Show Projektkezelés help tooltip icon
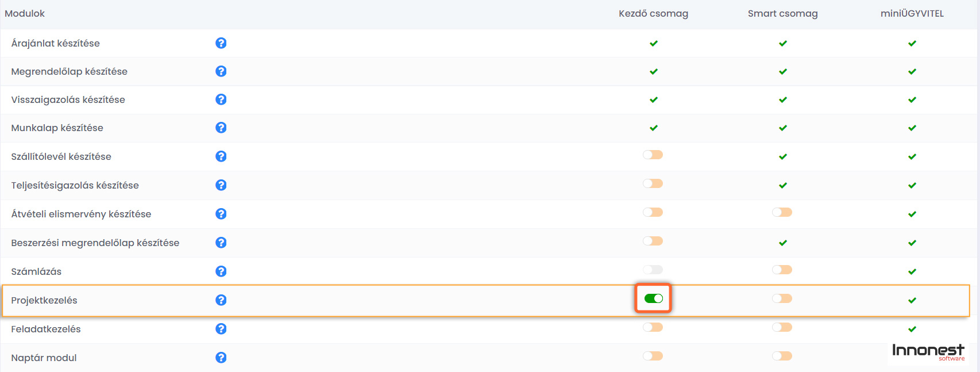 (221, 300)
